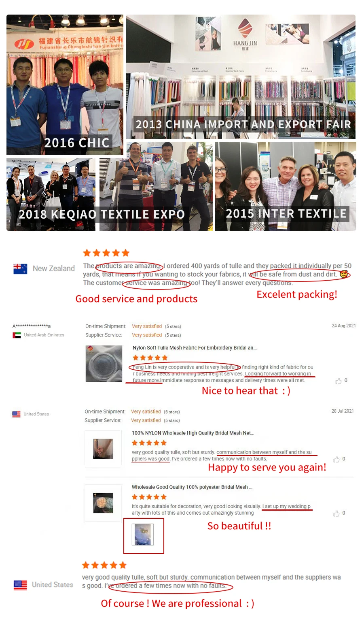Click the 2015 Inter Textile group photo
Screen dimensions: 364x622
point(286,186)
